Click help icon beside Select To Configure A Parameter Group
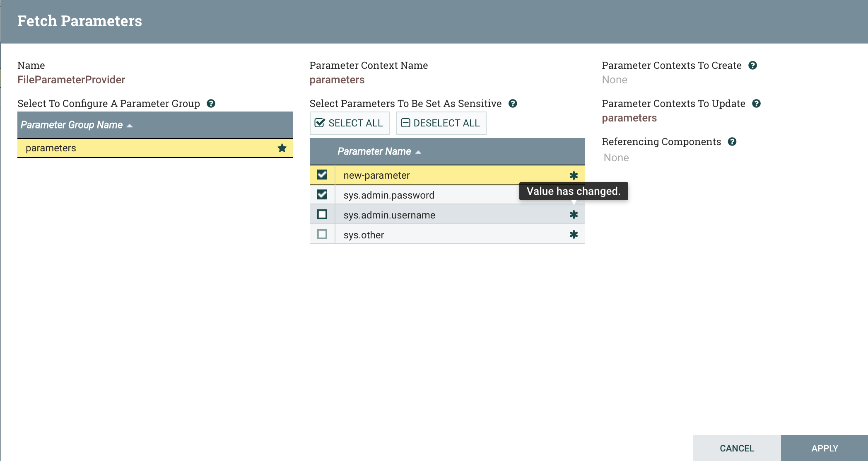Screen dimensions: 868x461 (211, 104)
